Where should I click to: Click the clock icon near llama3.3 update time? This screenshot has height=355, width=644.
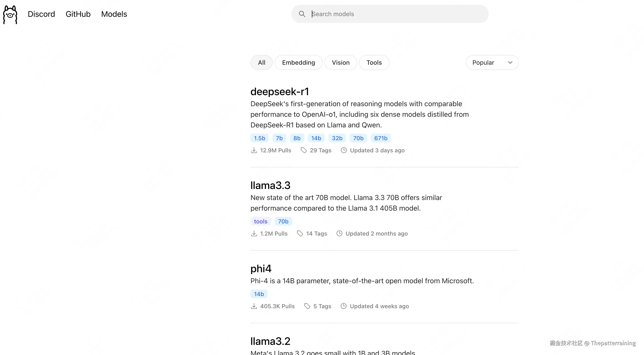(339, 233)
